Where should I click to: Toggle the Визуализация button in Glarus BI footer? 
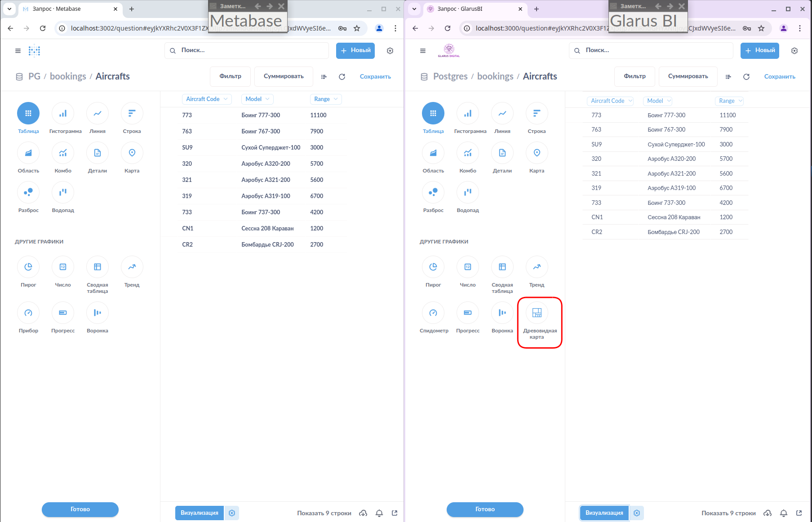pyautogui.click(x=604, y=513)
